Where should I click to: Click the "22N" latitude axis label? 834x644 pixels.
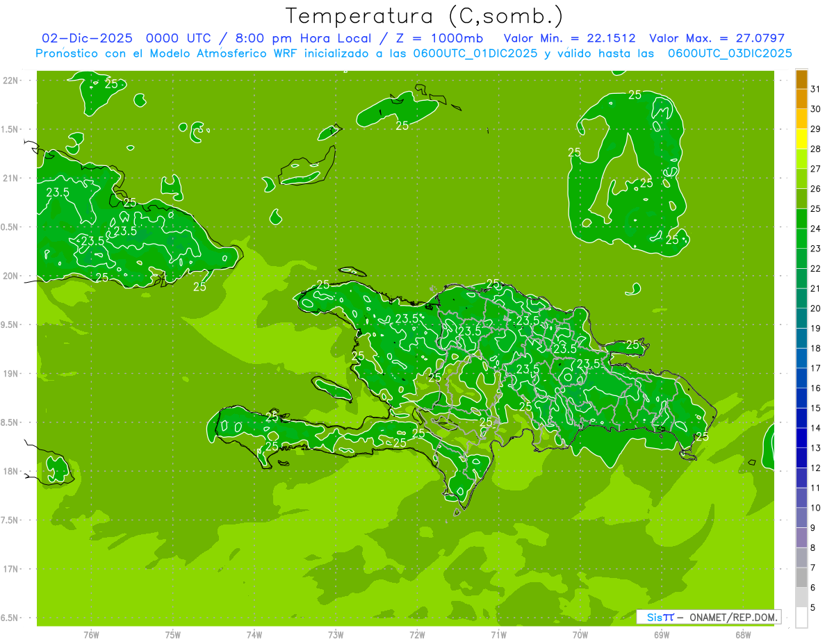click(10, 81)
